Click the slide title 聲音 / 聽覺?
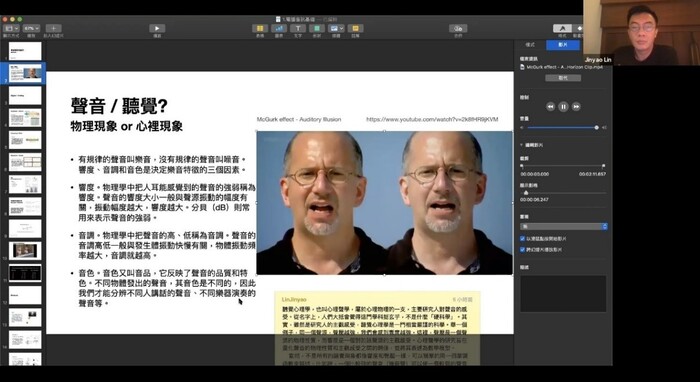The image size is (700, 382). pyautogui.click(x=119, y=106)
